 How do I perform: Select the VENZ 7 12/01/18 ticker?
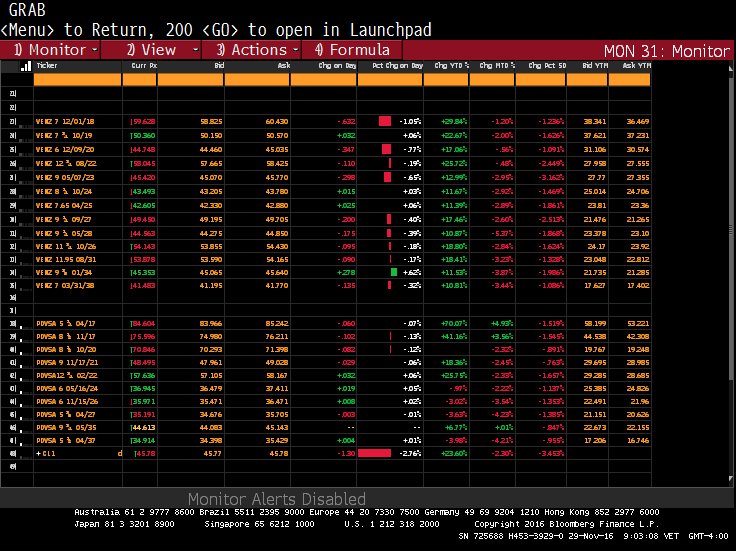click(65, 122)
